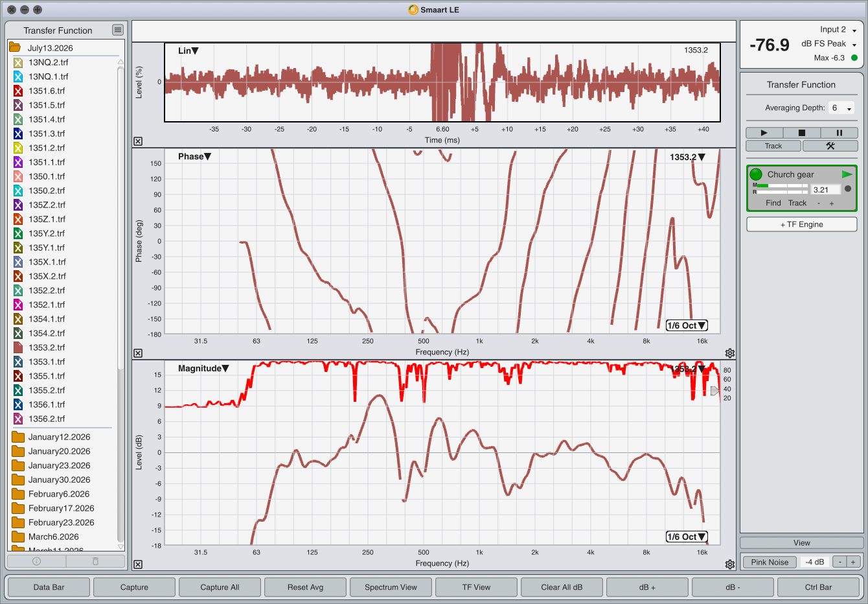The width and height of the screenshot is (868, 604).
Task: Click the dB - button
Action: [x=733, y=587]
